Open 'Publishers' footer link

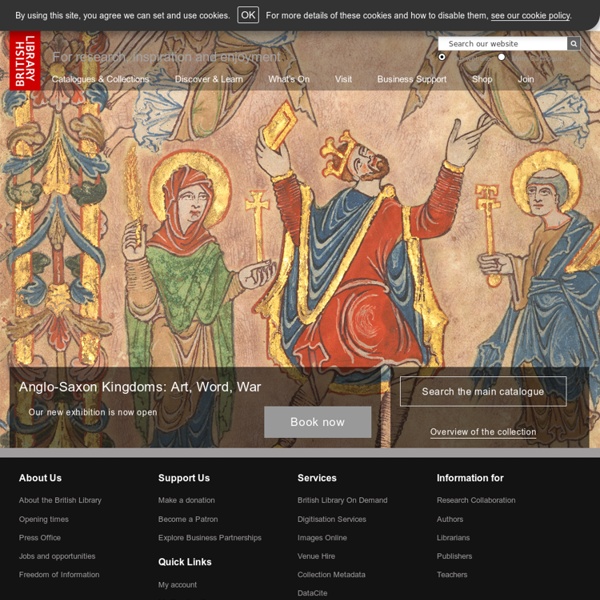pyautogui.click(x=454, y=556)
